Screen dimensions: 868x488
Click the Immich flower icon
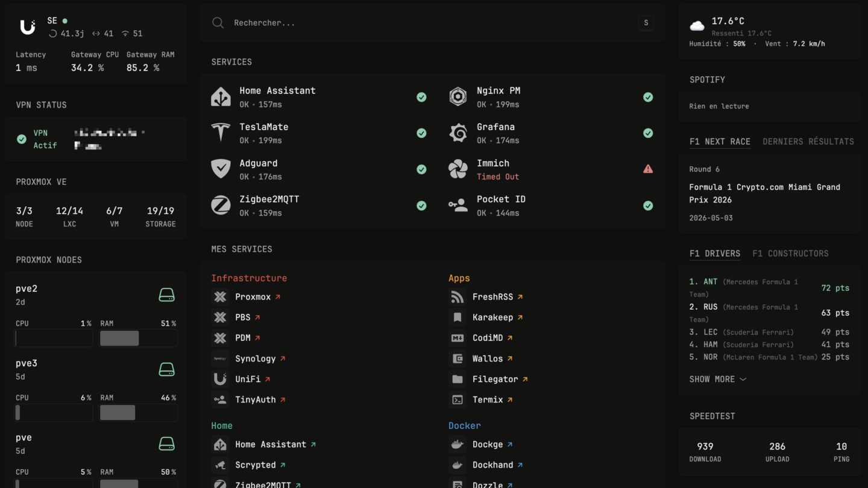pos(458,169)
